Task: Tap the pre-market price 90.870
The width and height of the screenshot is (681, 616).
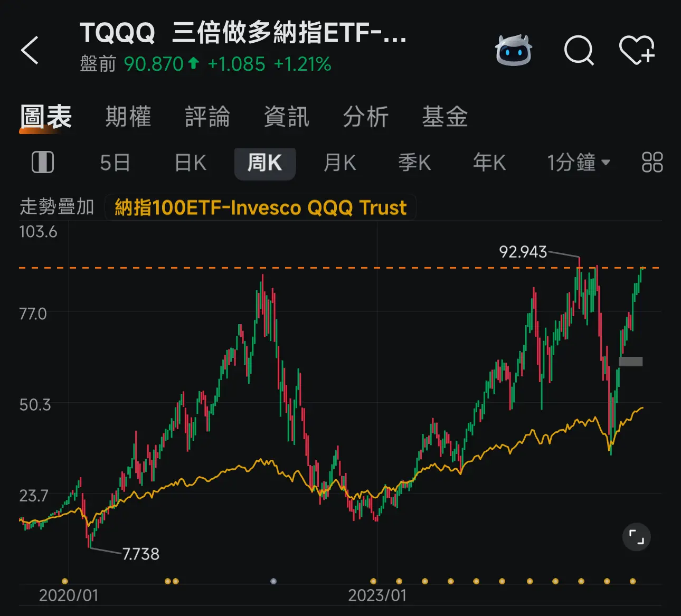Action: pos(154,64)
